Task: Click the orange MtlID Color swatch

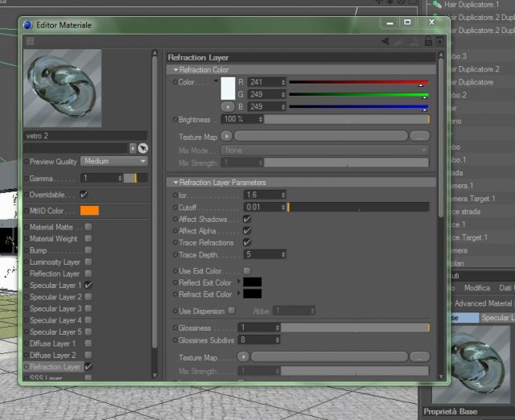Action: click(x=89, y=211)
